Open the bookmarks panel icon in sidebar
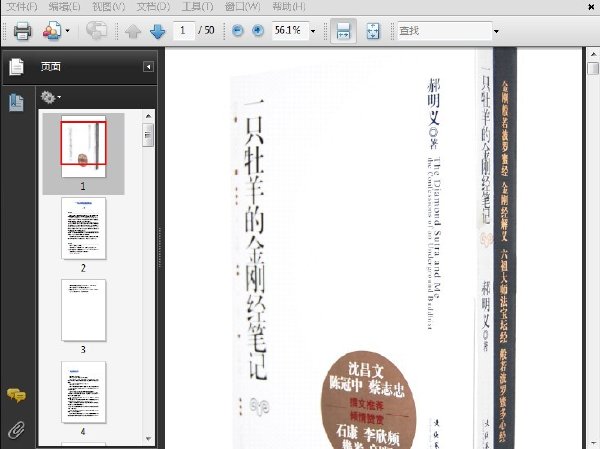600x449 pixels. click(16, 103)
